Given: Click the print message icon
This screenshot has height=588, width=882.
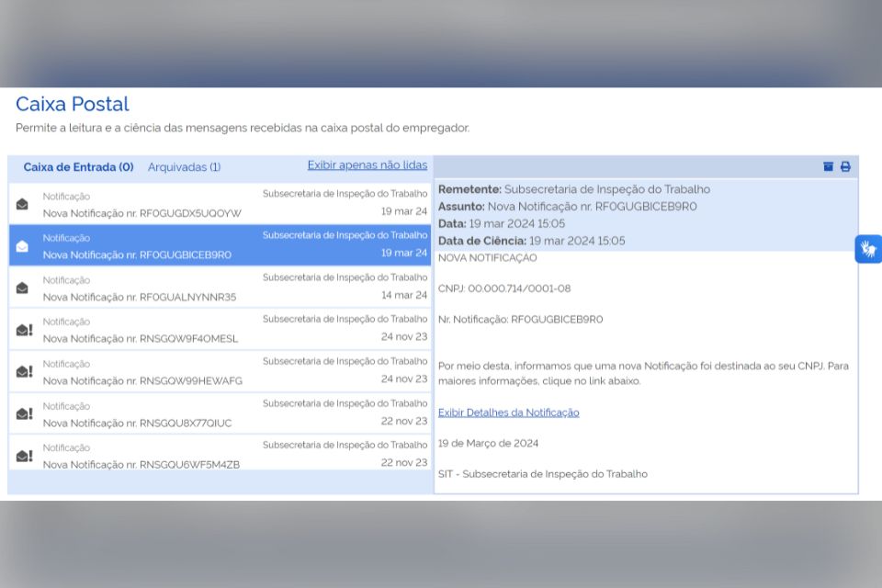Looking at the screenshot, I should (x=845, y=166).
